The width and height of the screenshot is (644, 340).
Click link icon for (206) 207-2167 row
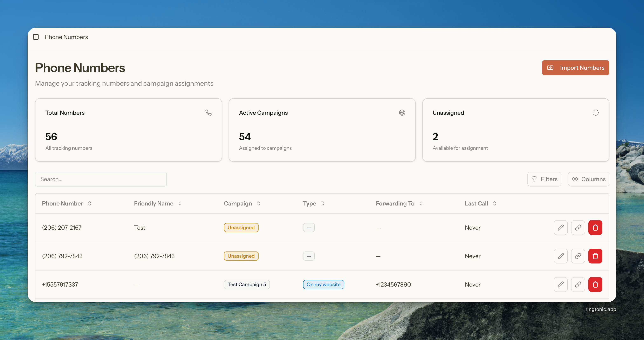(578, 228)
